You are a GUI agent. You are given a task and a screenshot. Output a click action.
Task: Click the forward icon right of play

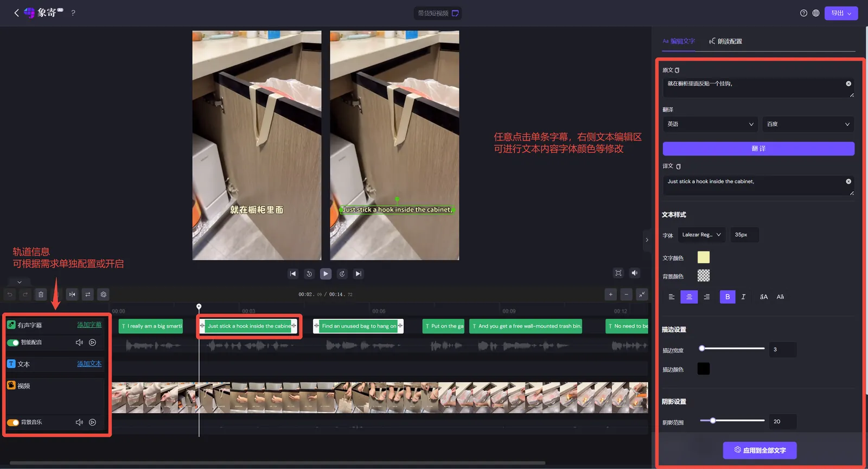[x=342, y=274]
